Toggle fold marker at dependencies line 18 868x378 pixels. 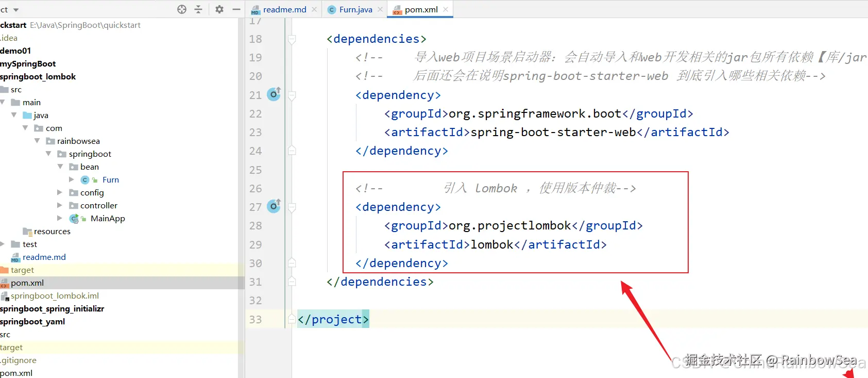point(292,39)
